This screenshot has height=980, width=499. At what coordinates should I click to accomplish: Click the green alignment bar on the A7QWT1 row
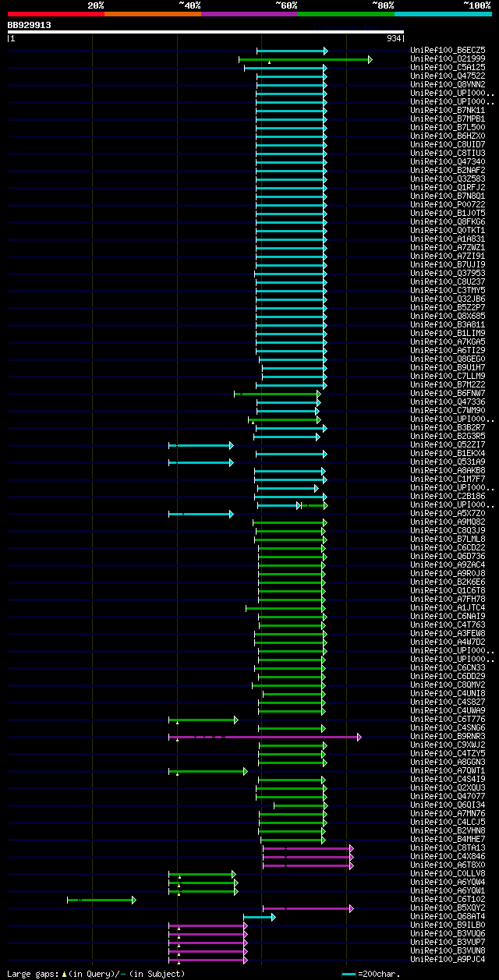point(207,771)
